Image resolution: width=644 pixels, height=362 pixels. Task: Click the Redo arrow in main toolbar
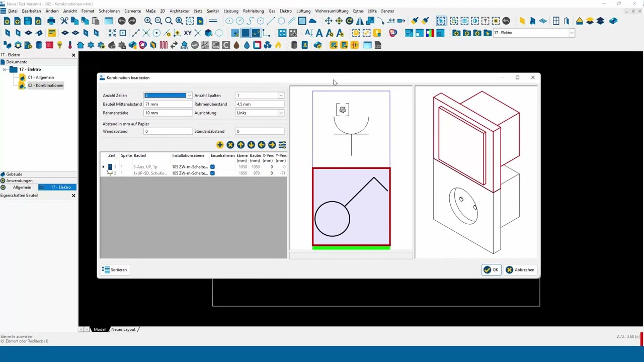[x=132, y=21]
